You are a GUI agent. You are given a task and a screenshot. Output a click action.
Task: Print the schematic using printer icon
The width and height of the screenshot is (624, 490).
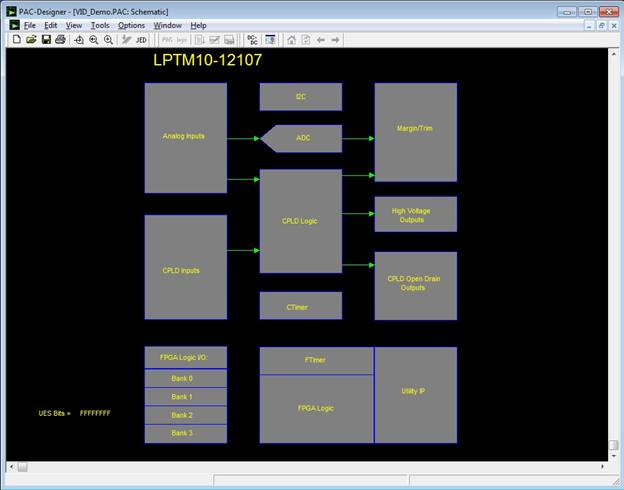(60, 39)
